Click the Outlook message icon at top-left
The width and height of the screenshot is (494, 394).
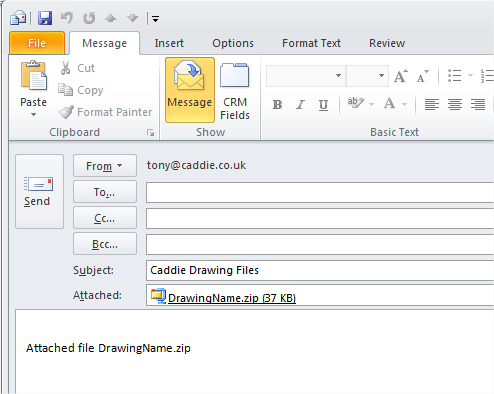(18, 18)
